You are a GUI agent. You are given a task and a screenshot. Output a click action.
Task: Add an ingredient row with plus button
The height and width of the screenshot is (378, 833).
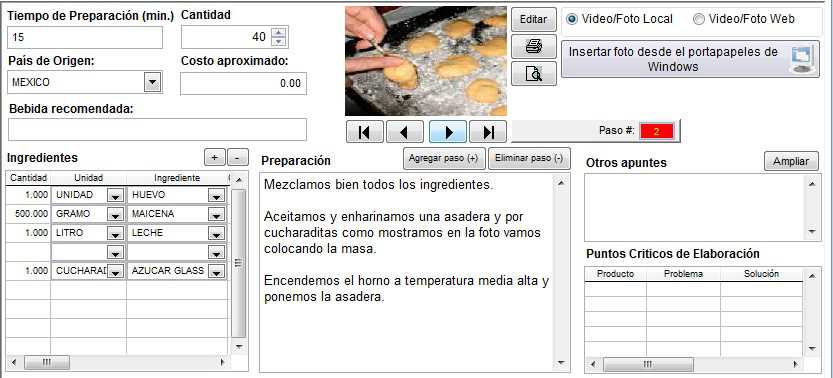(215, 158)
